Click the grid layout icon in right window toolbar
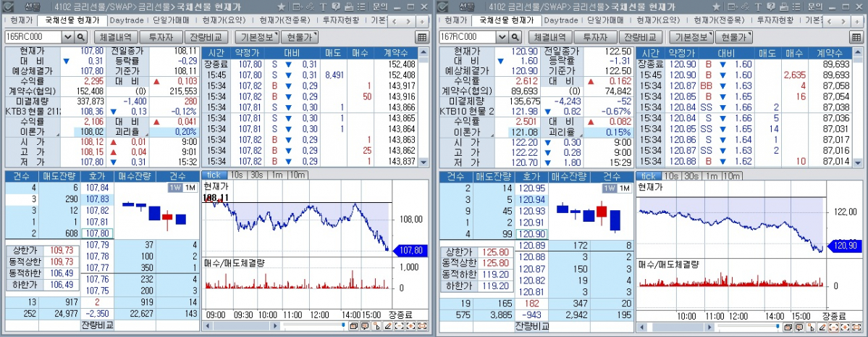The height and width of the screenshot is (337, 868). click(856, 37)
